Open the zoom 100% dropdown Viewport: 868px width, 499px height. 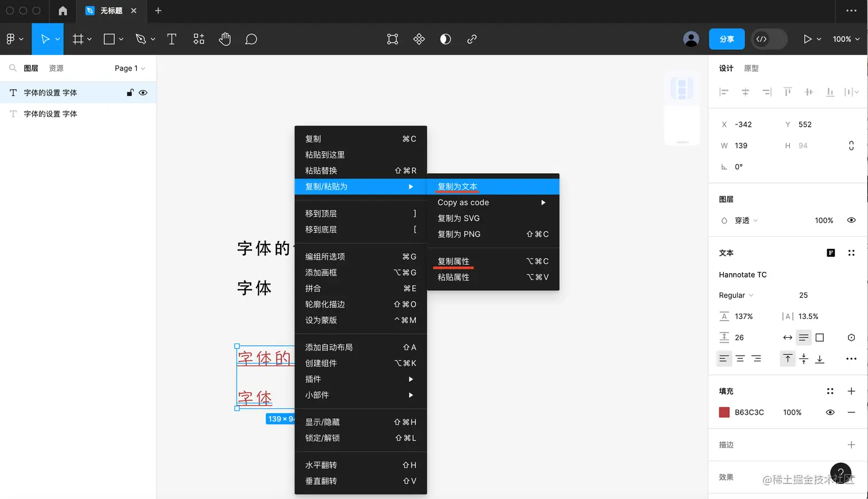[846, 39]
